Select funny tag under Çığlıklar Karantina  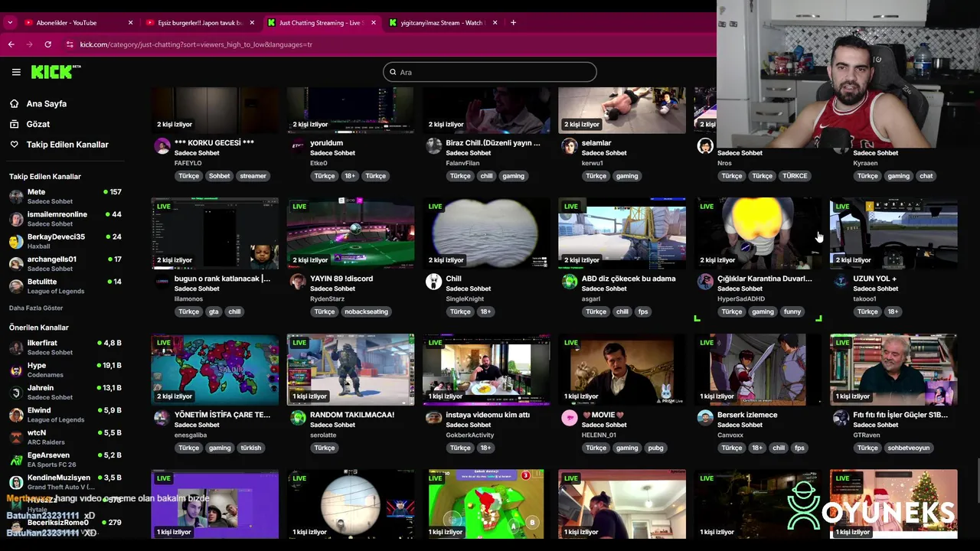point(792,311)
